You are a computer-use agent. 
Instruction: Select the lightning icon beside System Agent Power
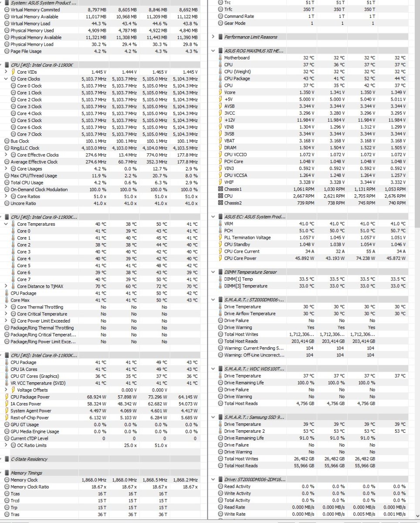[x=7, y=411]
